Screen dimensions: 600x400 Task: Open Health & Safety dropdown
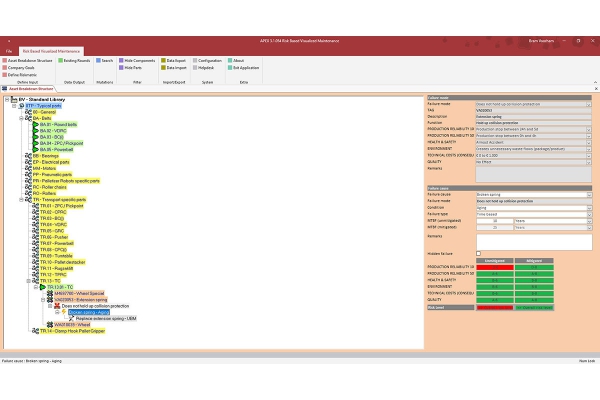click(589, 142)
